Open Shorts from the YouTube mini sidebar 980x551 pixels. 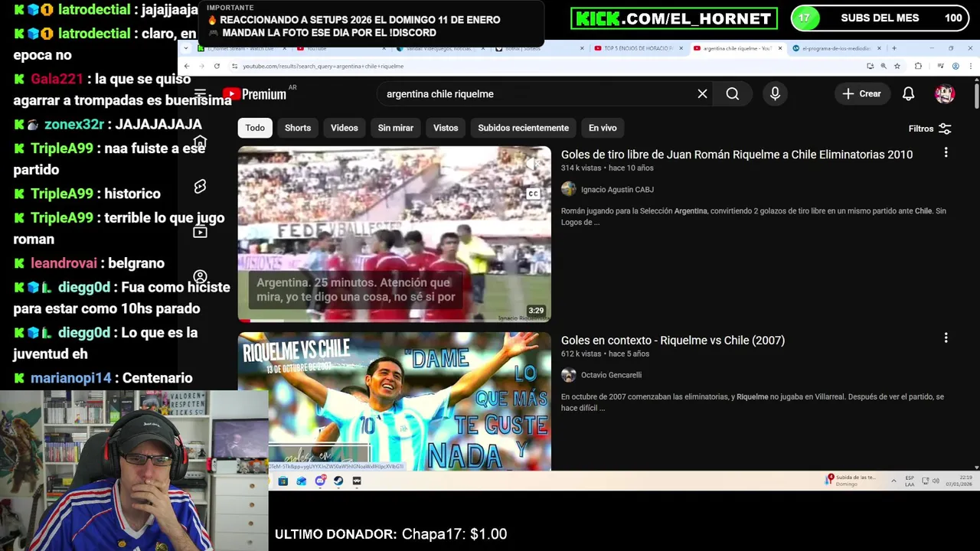[x=200, y=187]
